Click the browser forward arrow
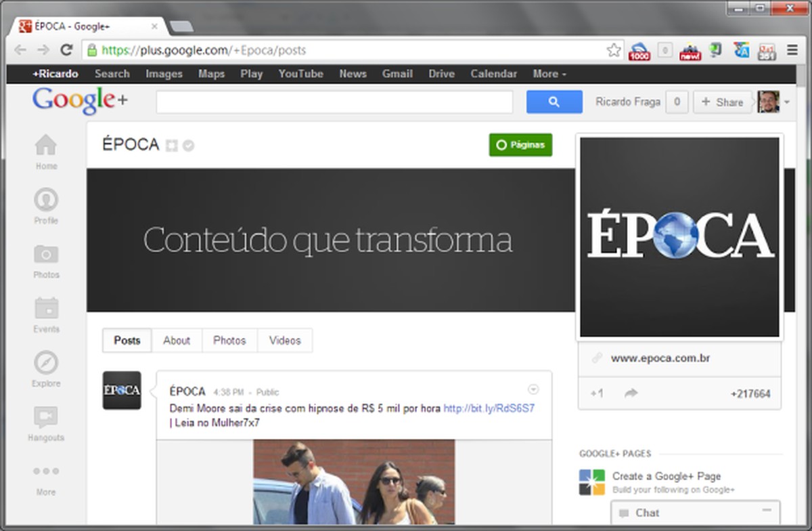 pos(43,50)
